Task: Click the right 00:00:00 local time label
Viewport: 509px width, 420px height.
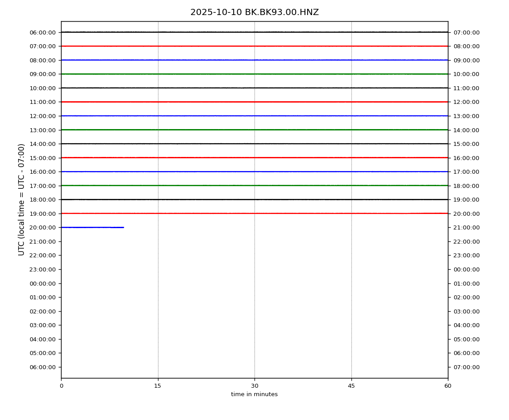Action: point(466,269)
